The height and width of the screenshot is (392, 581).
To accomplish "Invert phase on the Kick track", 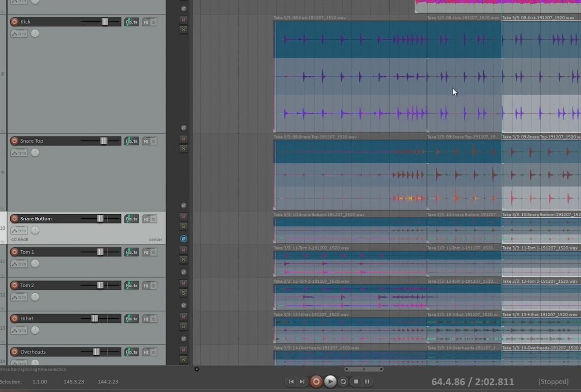I will coord(183,128).
